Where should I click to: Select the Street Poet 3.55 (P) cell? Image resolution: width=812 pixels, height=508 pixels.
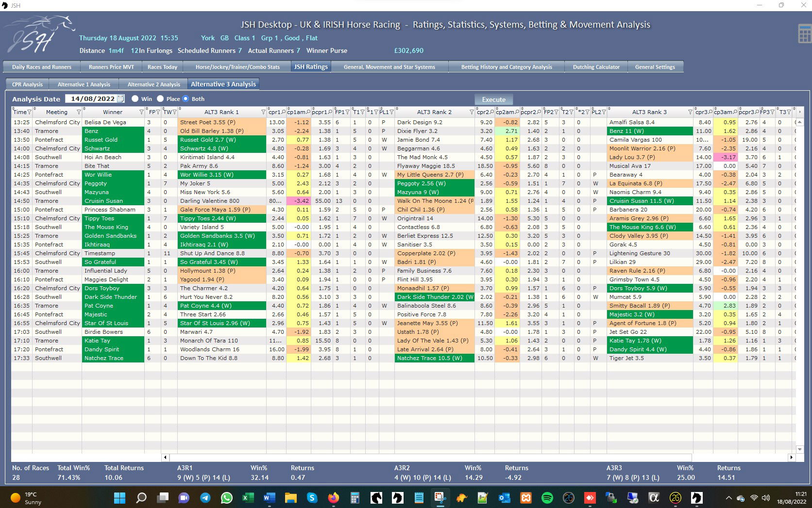click(222, 122)
